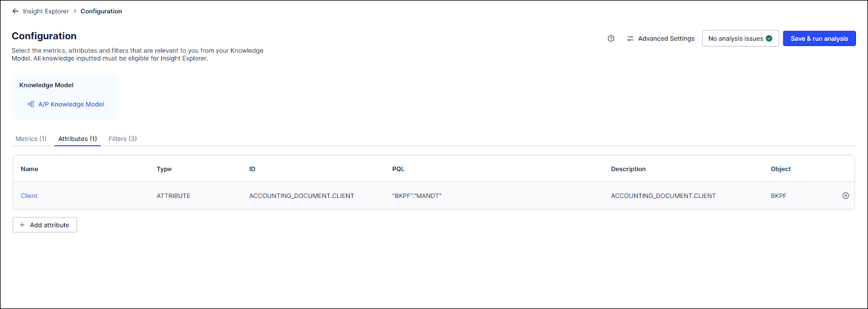This screenshot has width=868, height=309.
Task: Switch to the Filters (3) tab
Action: point(123,139)
